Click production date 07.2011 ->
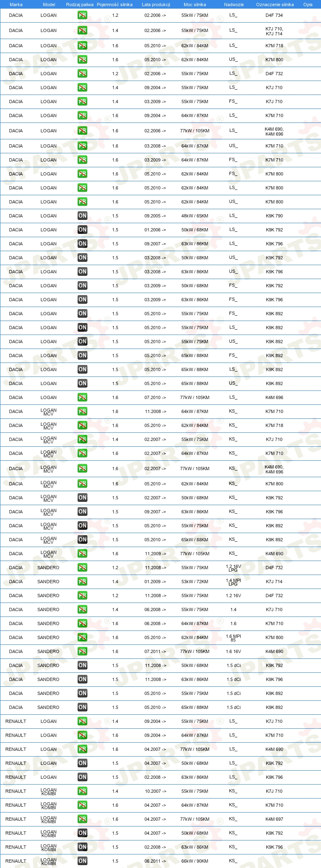The height and width of the screenshot is (868, 321). pos(155,651)
